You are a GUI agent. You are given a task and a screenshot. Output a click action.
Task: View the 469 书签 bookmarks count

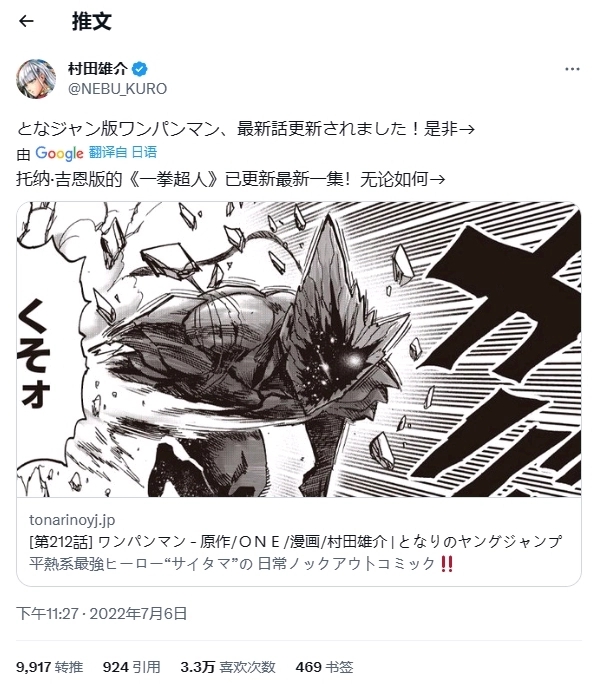pyautogui.click(x=324, y=667)
